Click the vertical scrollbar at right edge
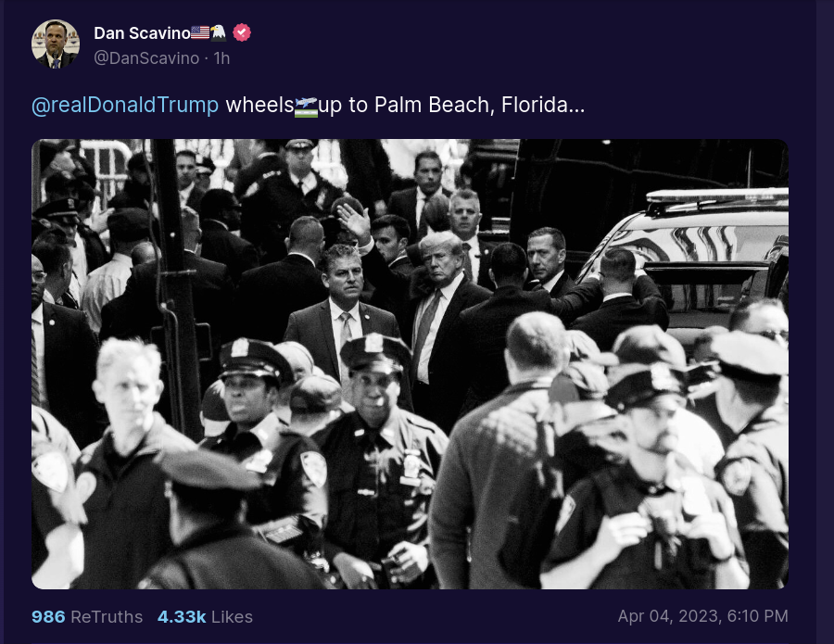This screenshot has width=834, height=644. tap(825, 322)
